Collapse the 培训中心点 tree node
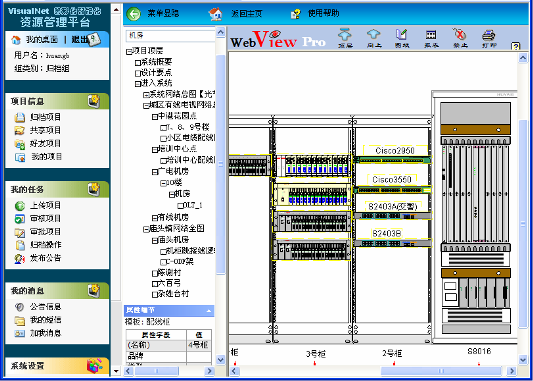Image resolution: width=533 pixels, height=381 pixels. tap(155, 150)
